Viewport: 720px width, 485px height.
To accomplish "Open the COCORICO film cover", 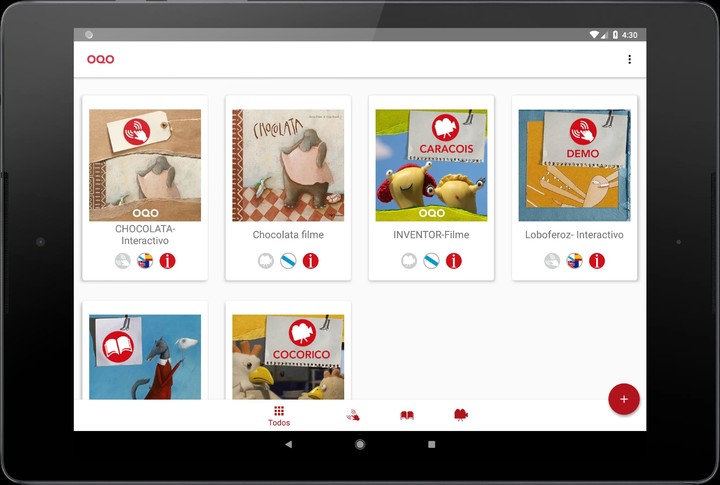I will [288, 357].
